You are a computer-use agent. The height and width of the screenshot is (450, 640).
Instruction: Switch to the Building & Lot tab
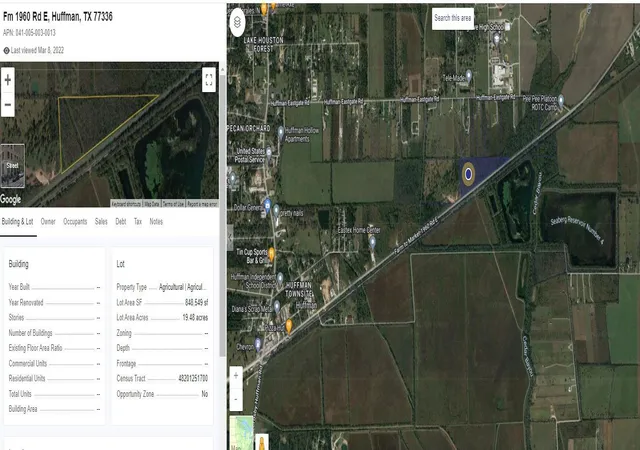pyautogui.click(x=18, y=222)
